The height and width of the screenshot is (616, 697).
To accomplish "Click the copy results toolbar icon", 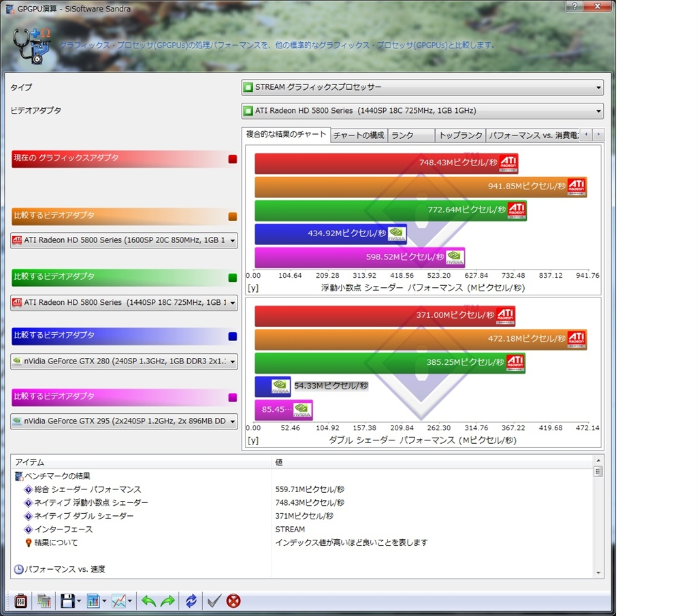I will click(44, 601).
